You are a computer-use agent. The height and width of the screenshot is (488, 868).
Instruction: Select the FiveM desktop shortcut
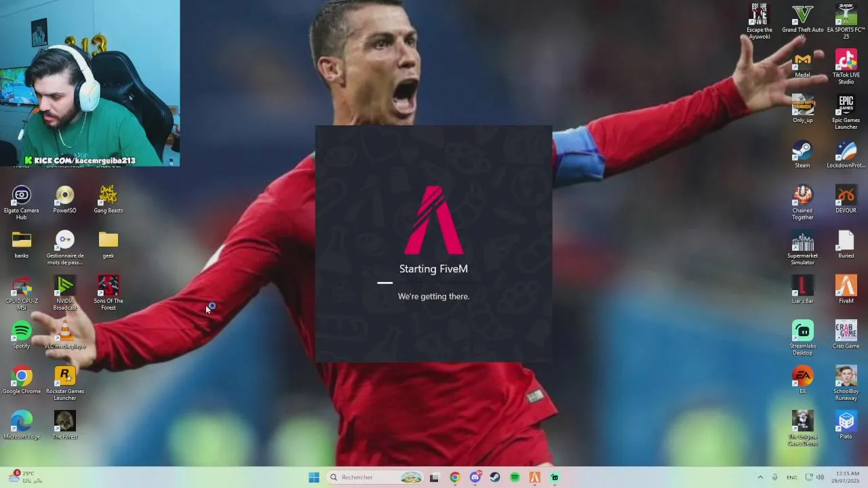coord(846,290)
